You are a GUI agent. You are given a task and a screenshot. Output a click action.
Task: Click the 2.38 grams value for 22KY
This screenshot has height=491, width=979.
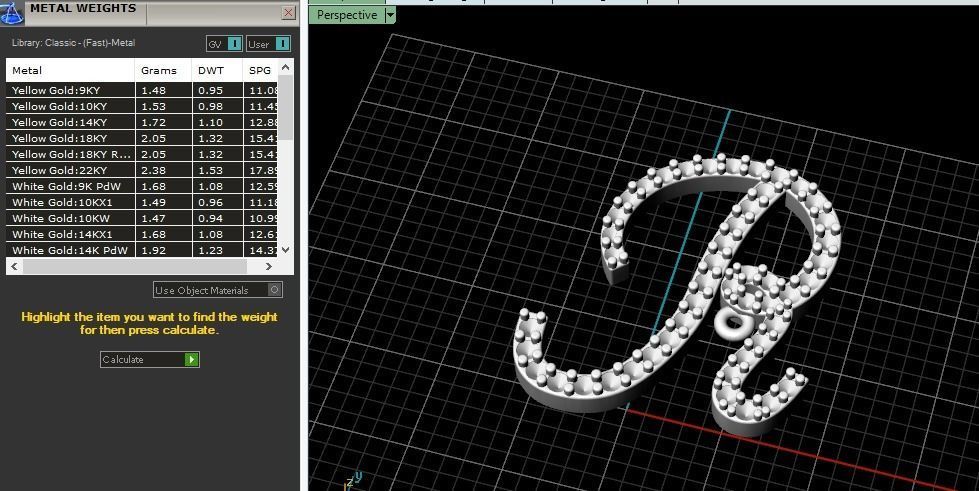pos(154,170)
